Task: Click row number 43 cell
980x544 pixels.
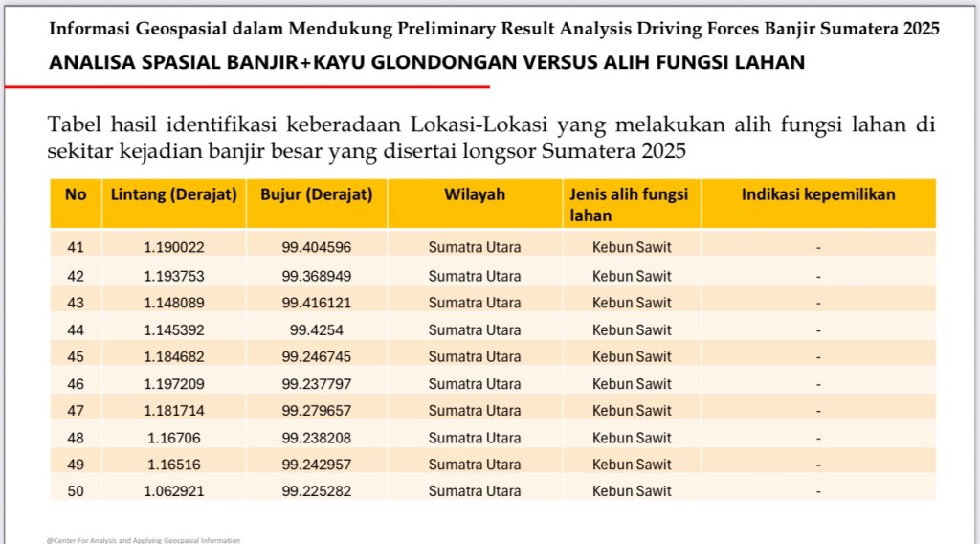Action: click(x=76, y=303)
